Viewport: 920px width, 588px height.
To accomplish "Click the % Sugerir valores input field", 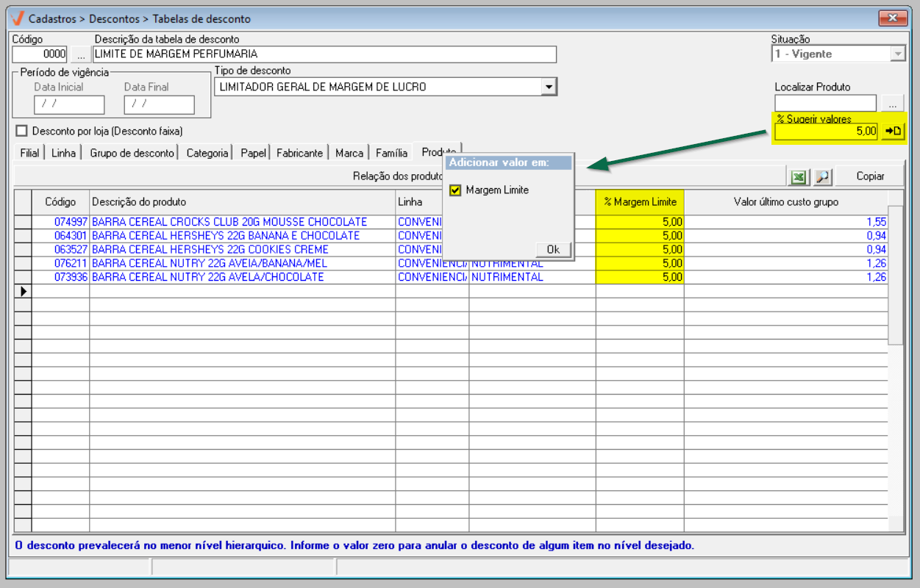I will pos(825,132).
